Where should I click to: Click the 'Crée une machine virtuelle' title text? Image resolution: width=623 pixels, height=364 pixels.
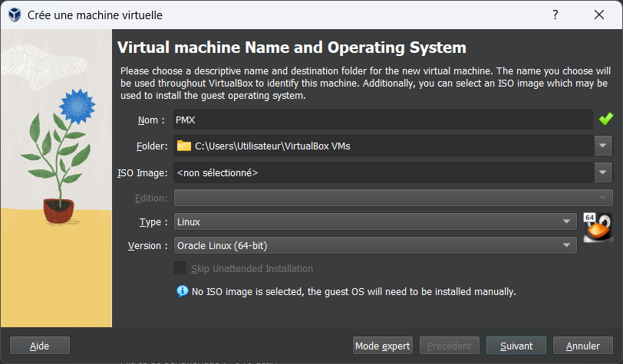click(95, 15)
